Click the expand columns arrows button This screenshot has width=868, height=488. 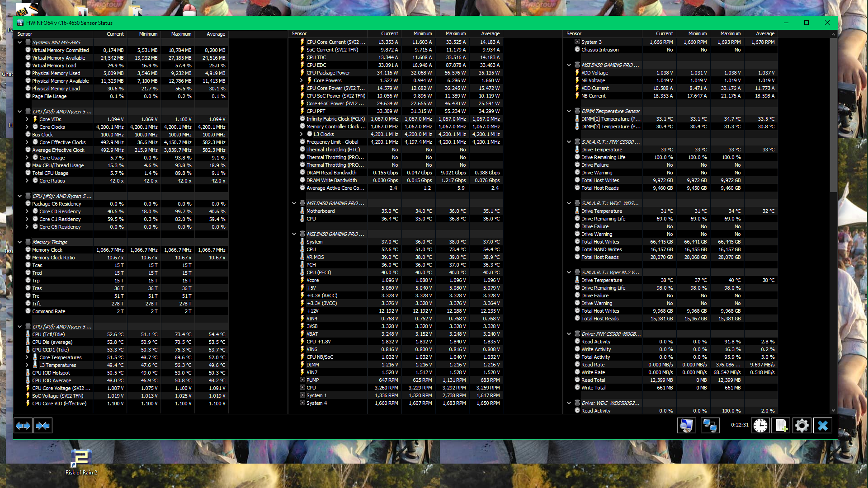click(x=23, y=426)
